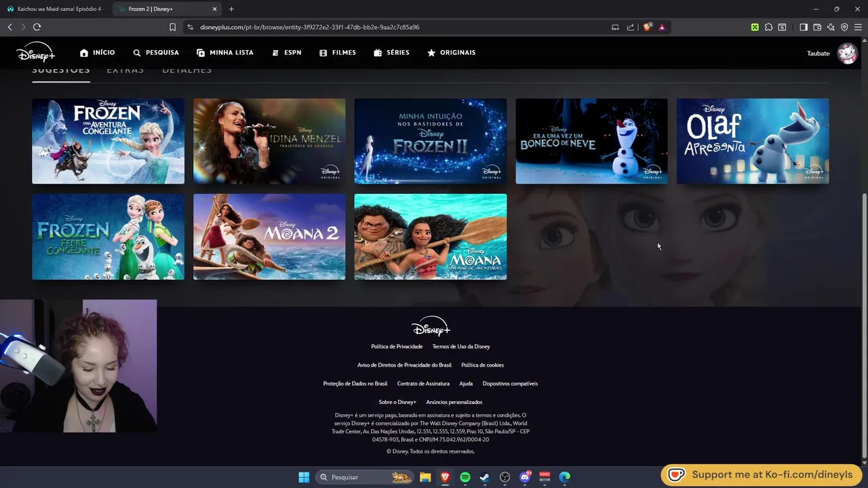Open the tab search icon in toolbar
868x488 pixels.
coord(782,27)
